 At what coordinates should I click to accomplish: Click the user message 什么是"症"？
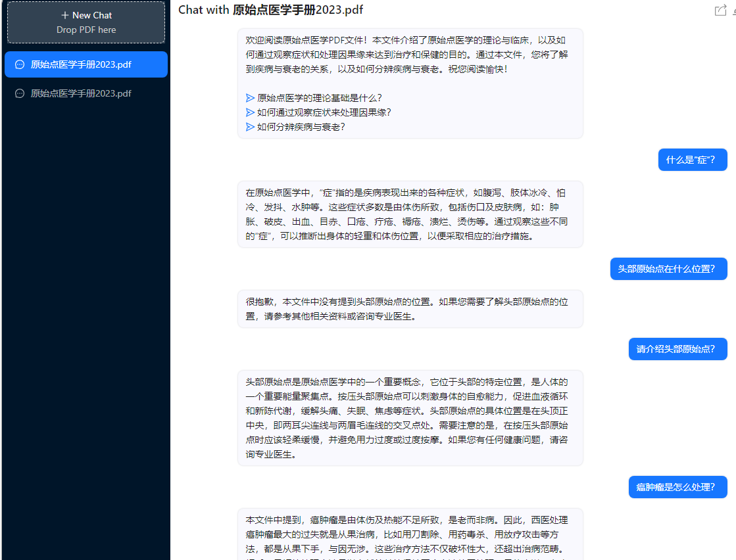(x=692, y=160)
